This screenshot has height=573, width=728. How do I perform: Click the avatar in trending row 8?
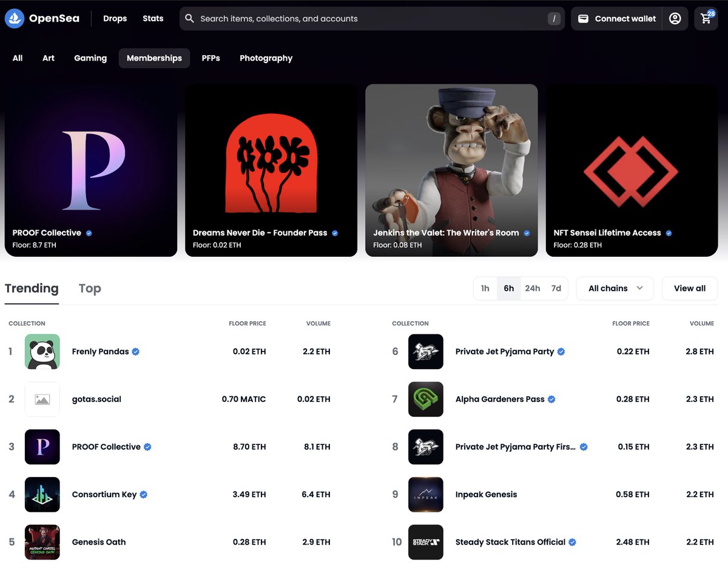click(426, 447)
